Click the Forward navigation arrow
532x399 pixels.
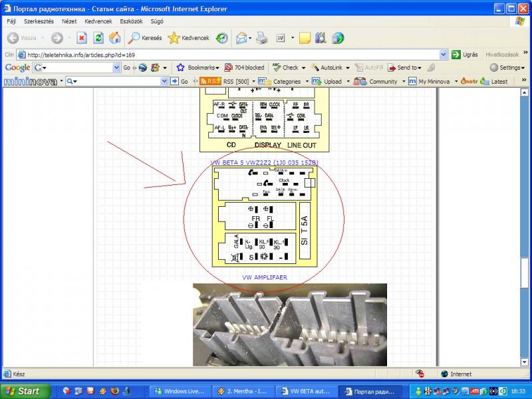click(x=57, y=38)
